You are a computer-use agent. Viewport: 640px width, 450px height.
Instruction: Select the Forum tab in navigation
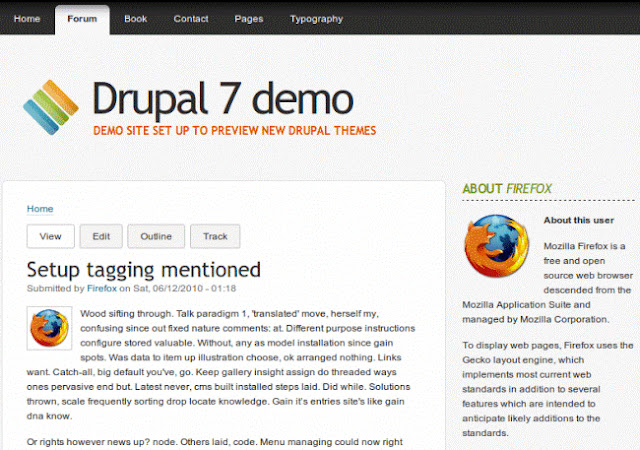(82, 19)
